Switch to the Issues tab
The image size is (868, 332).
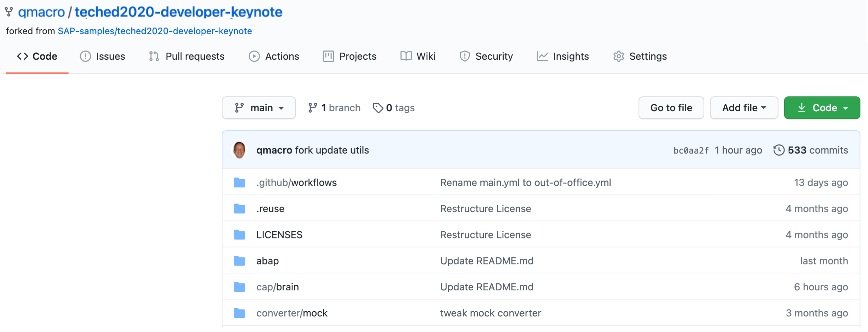click(103, 57)
